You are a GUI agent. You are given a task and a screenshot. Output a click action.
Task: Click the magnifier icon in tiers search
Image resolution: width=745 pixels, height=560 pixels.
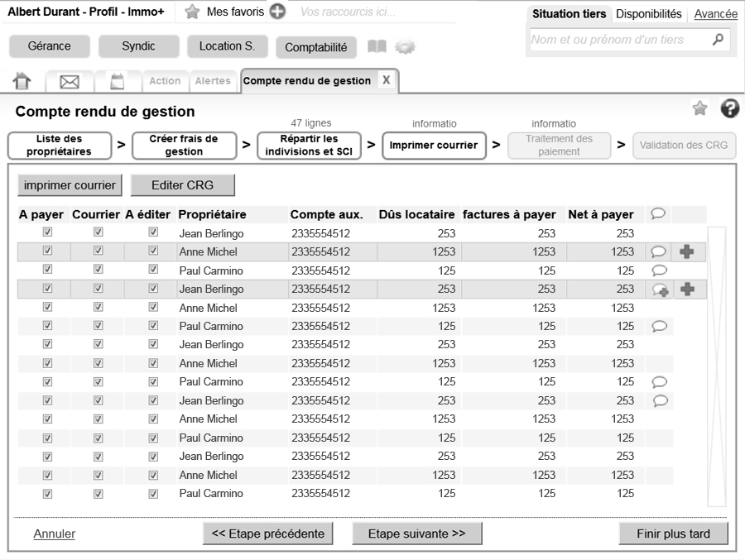point(718,39)
